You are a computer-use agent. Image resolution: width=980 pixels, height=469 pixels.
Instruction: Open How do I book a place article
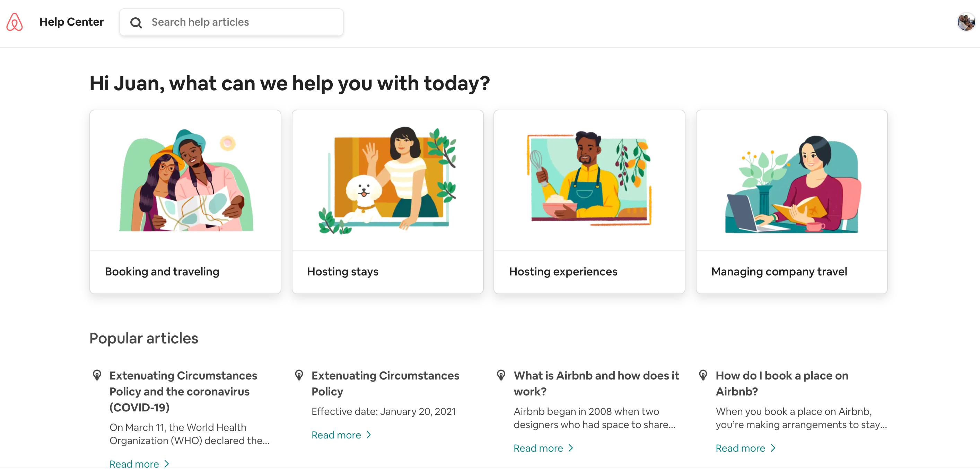click(x=782, y=383)
